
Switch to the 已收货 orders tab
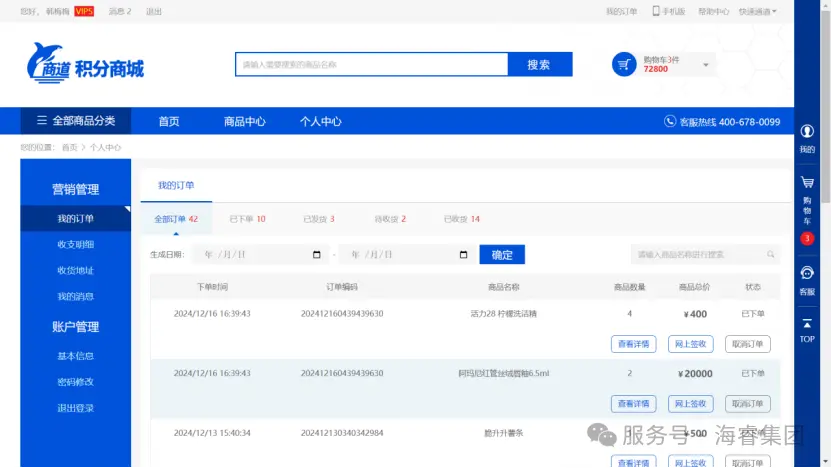[461, 219]
